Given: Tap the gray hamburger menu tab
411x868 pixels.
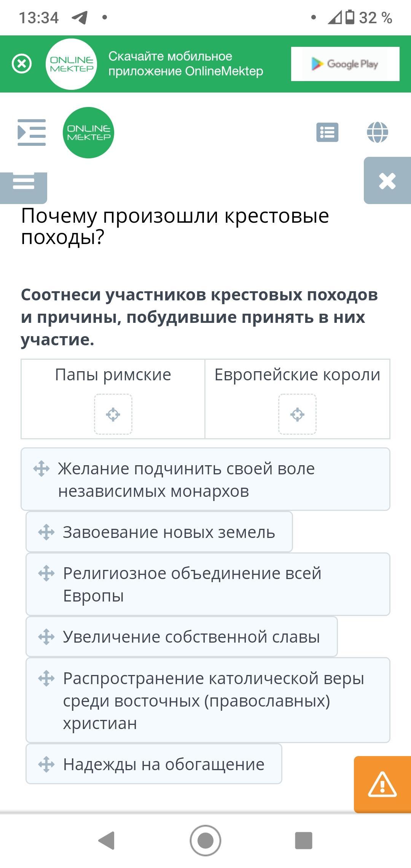Looking at the screenshot, I should (x=24, y=183).
